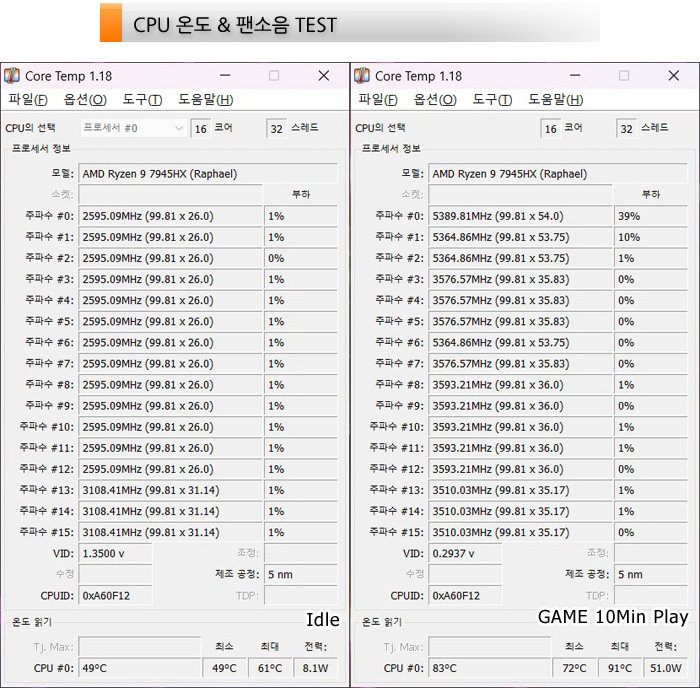Open 파일(F) menu in right GAME window
Screen dimensions: 700x691
378,99
